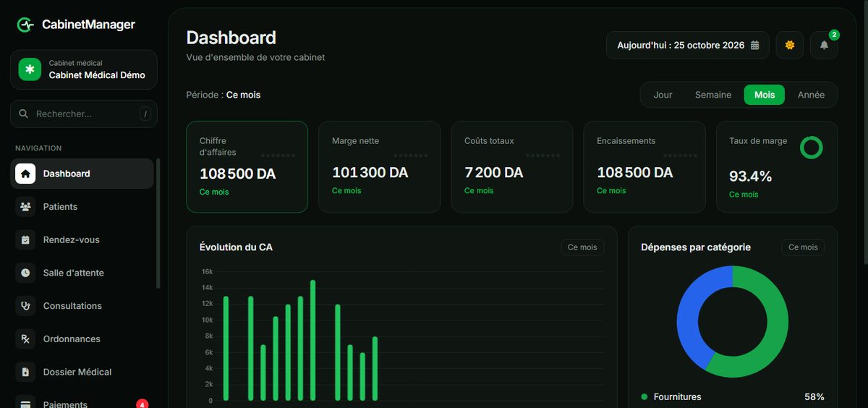Click the Dashboard home icon
The height and width of the screenshot is (408, 868).
25,174
